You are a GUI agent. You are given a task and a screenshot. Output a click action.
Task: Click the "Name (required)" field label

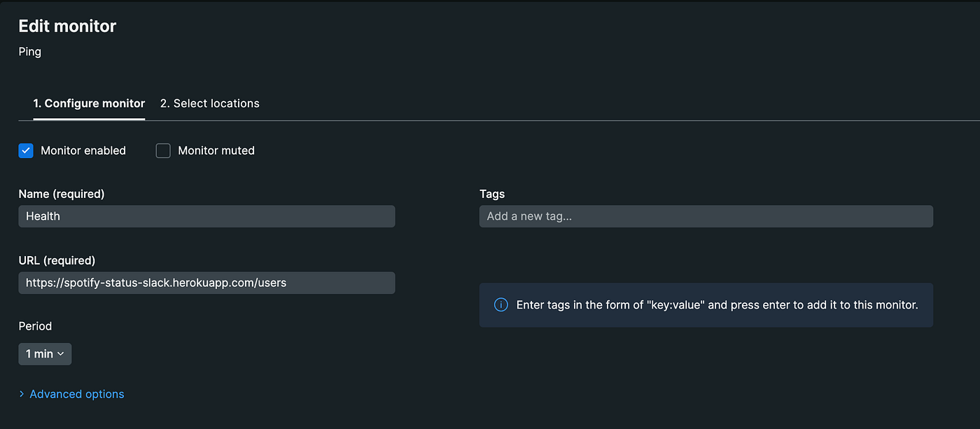tap(62, 194)
